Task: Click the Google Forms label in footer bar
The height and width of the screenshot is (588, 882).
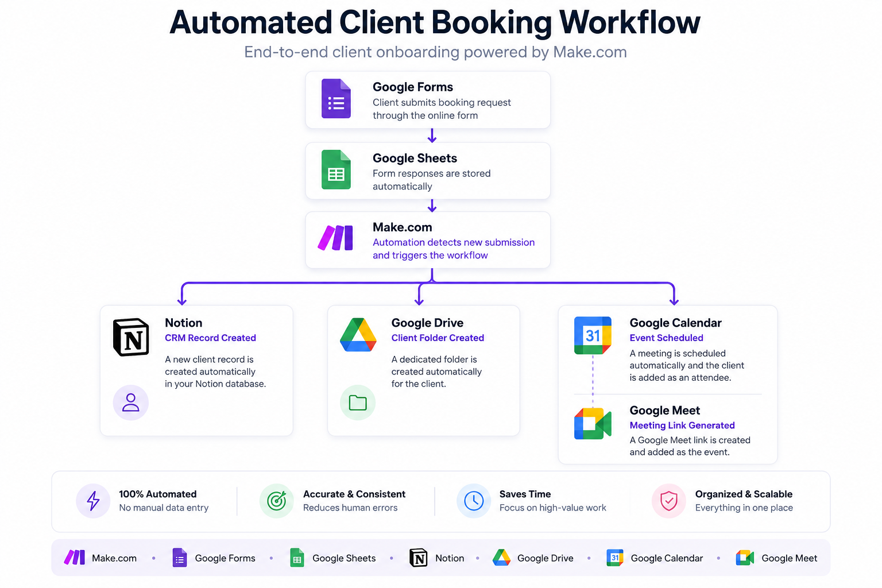Action: 225,558
